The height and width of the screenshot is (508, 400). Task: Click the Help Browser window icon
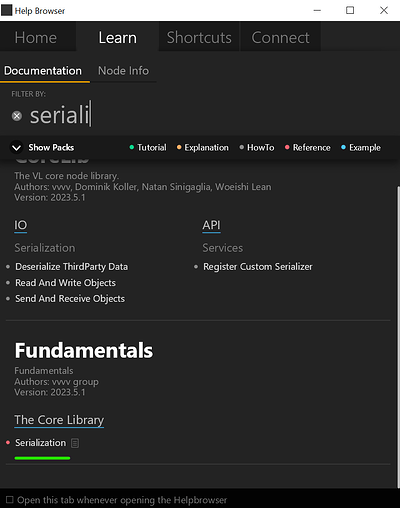[x=6, y=10]
